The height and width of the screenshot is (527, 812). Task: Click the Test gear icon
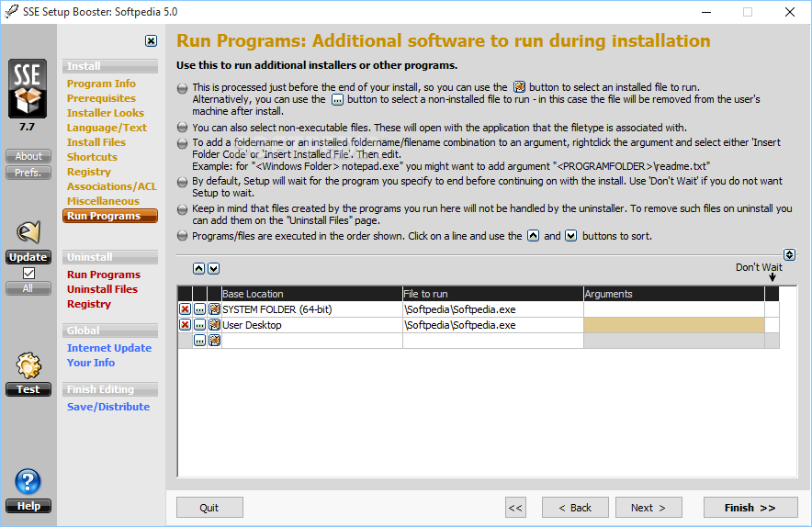coord(28,366)
